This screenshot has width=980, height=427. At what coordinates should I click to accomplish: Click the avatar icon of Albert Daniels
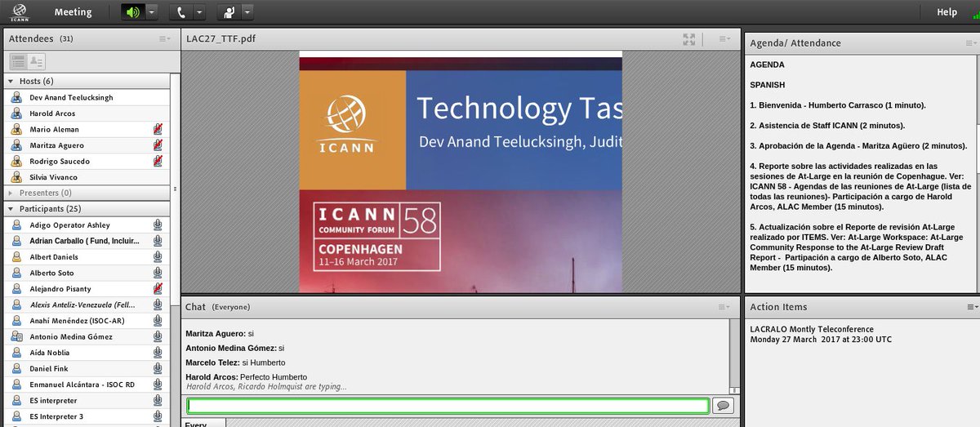(x=16, y=257)
